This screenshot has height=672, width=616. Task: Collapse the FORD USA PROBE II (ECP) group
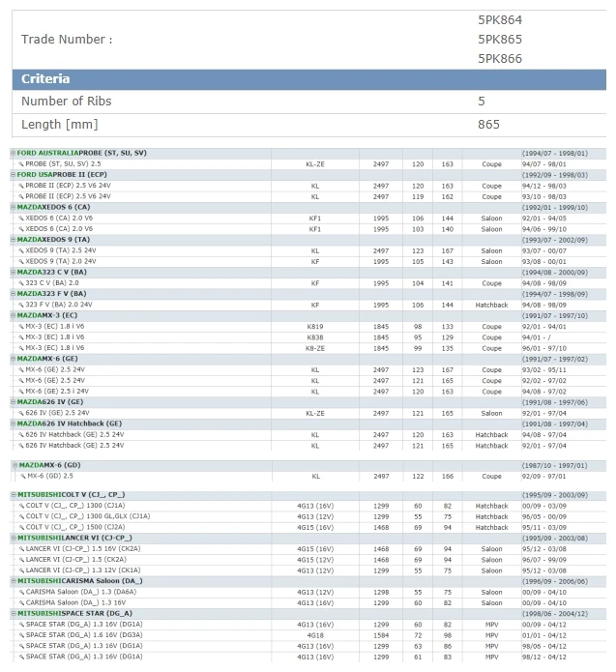tap(14, 175)
